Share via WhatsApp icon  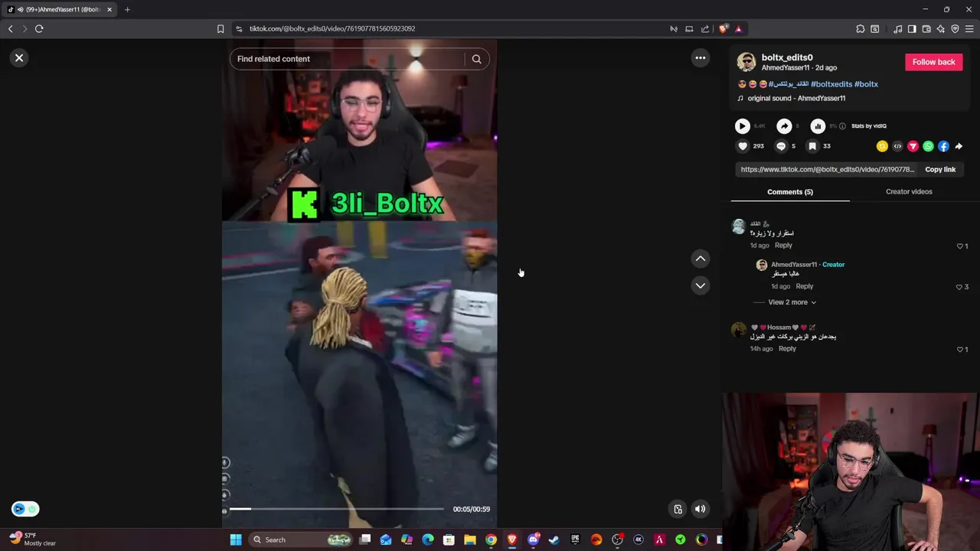click(x=928, y=146)
